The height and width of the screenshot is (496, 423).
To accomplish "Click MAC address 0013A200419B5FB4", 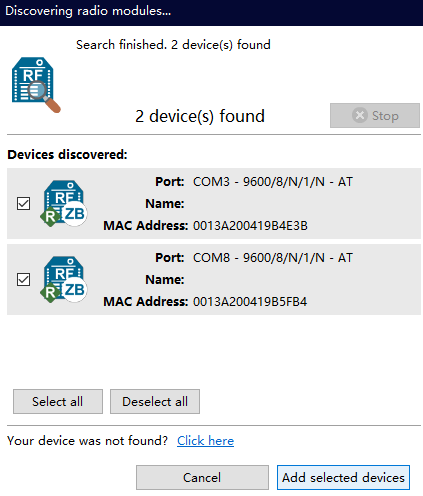I will pyautogui.click(x=250, y=302).
